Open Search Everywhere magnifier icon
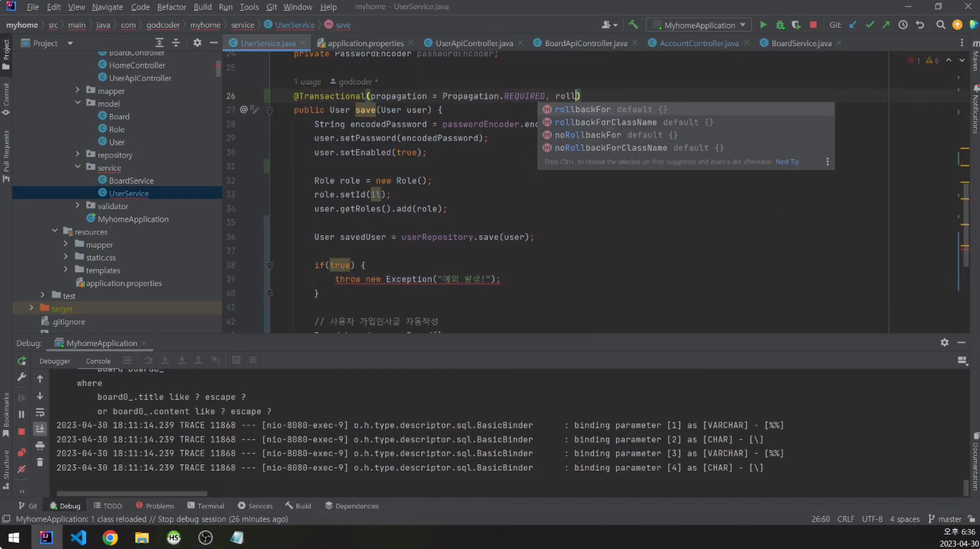980x549 pixels. 941,25
